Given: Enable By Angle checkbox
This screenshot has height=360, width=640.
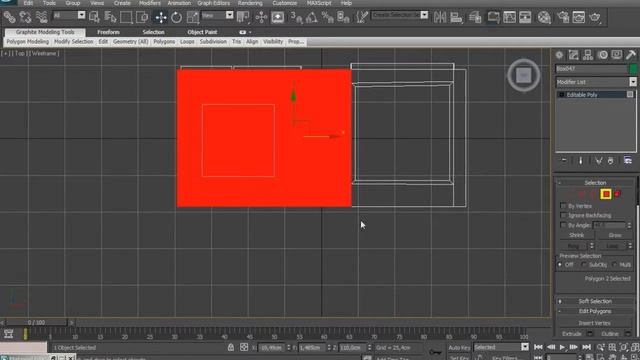Looking at the screenshot, I should point(563,225).
